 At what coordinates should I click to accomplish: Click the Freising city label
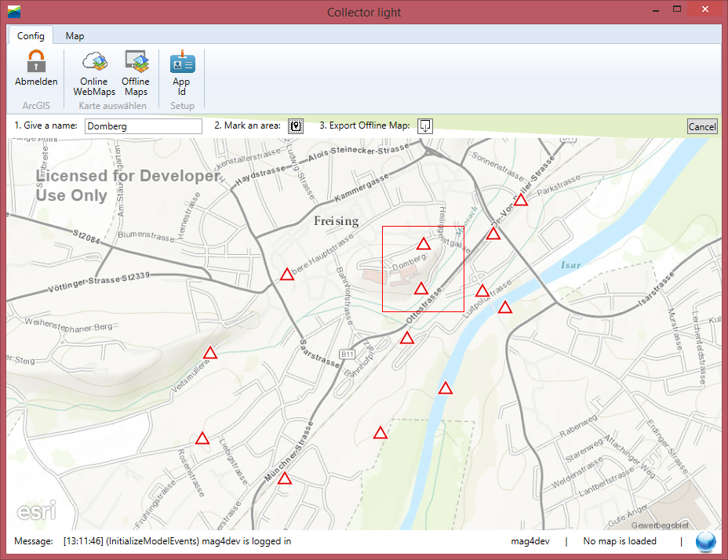[336, 221]
